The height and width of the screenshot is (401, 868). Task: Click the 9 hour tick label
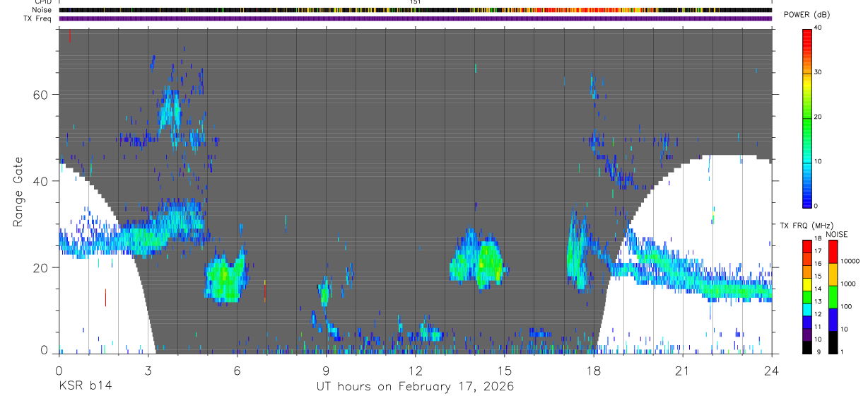pyautogui.click(x=326, y=370)
